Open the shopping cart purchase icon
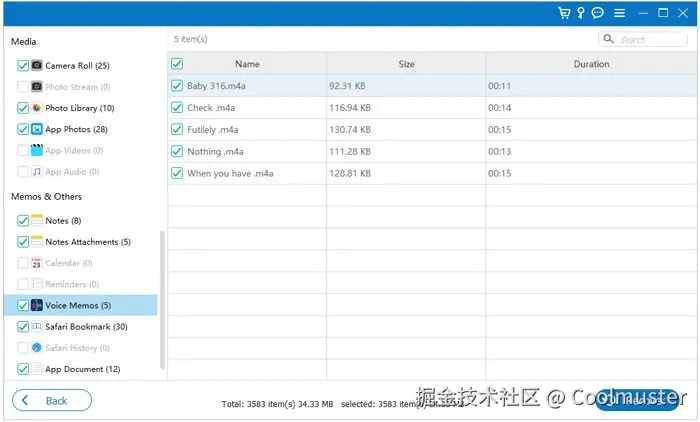The width and height of the screenshot is (700, 422). pos(564,13)
